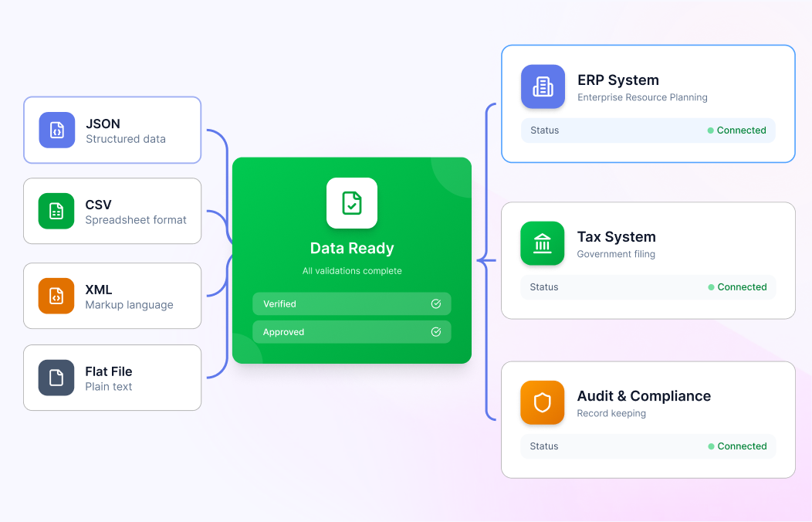
Task: Click the ERP System building icon
Action: pyautogui.click(x=543, y=86)
